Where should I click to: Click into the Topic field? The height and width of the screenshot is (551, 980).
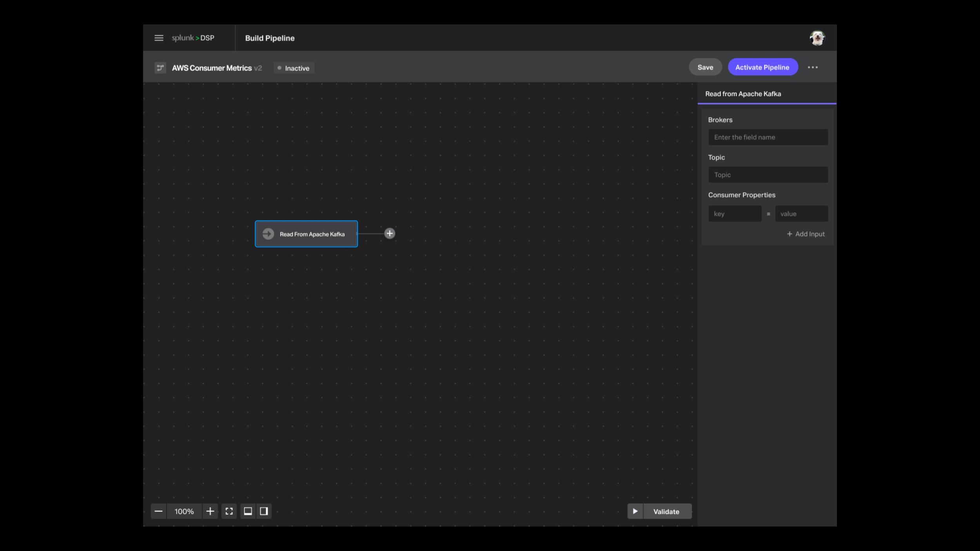(768, 175)
